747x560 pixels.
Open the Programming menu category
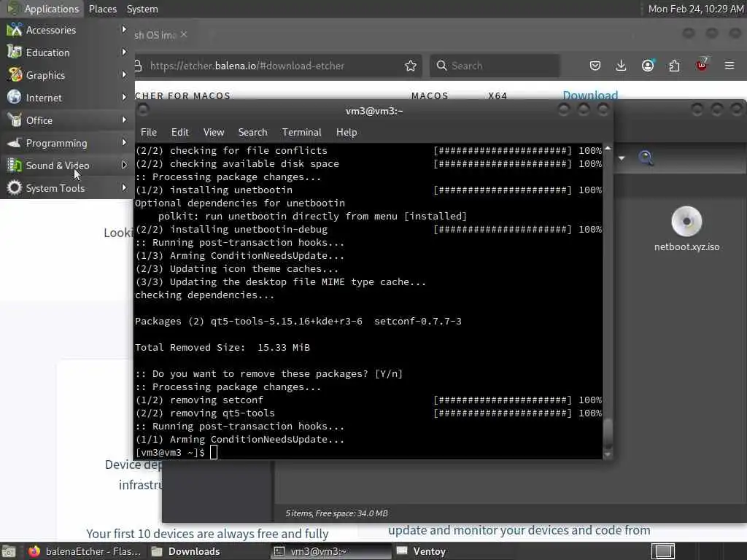[x=67, y=143]
